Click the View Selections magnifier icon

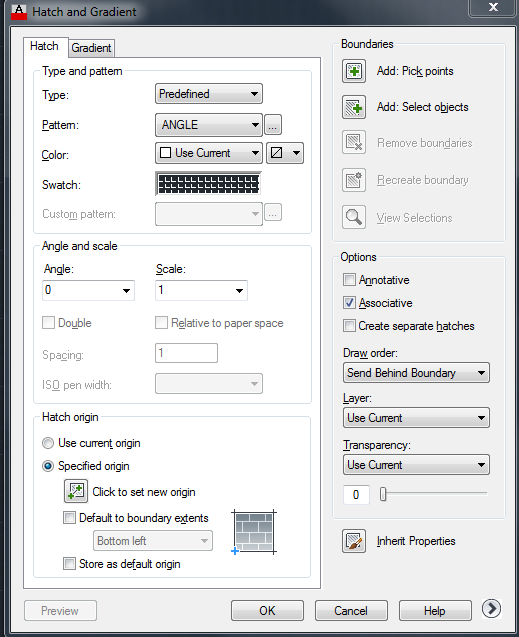click(x=354, y=217)
